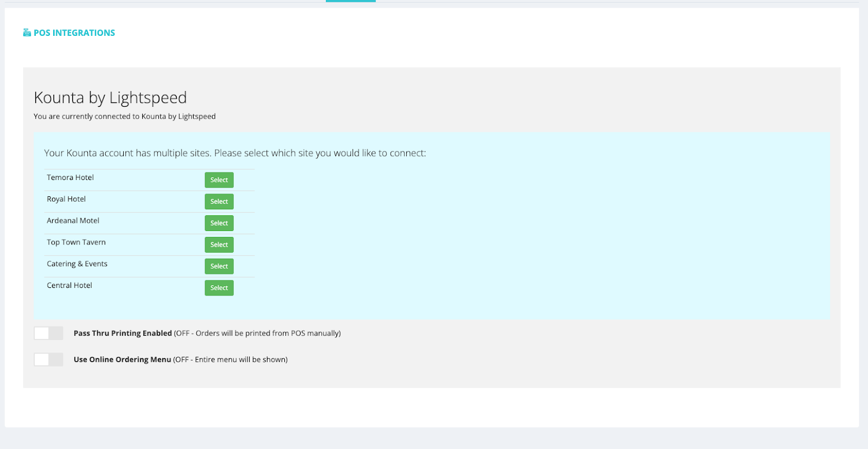Select the Top Town Tavern site
The image size is (868, 449).
tap(219, 245)
